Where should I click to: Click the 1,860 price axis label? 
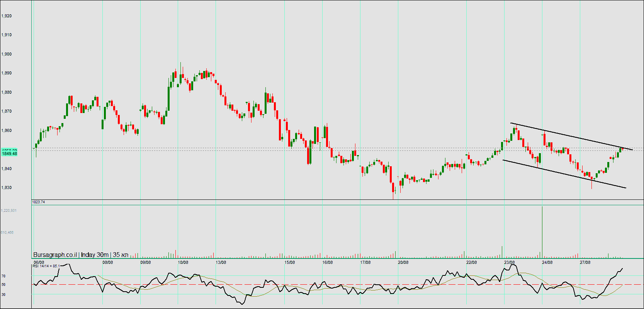pyautogui.click(x=7, y=130)
